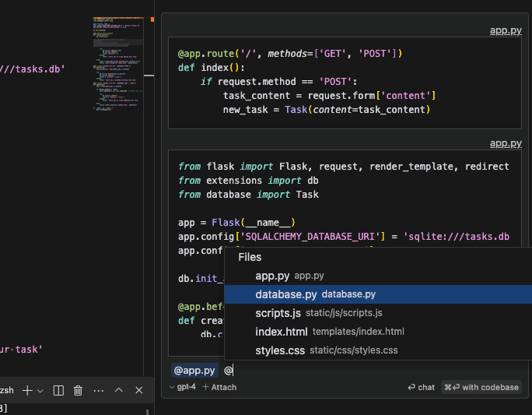Viewport: 532px width, 415px height.
Task: Click the new terminal plus icon
Action: [27, 390]
